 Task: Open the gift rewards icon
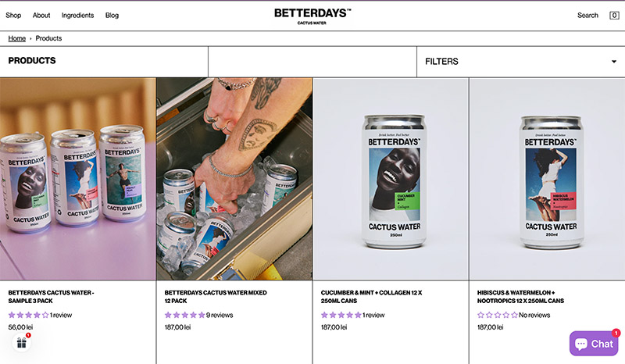tap(22, 342)
